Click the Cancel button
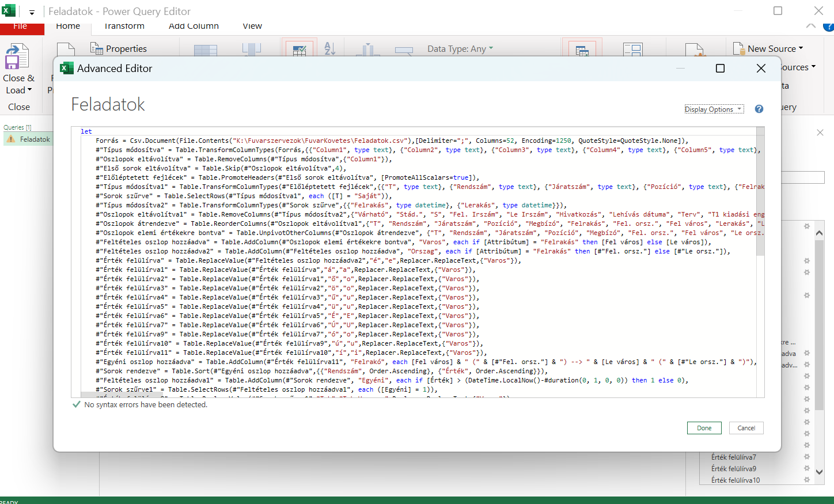The height and width of the screenshot is (504, 834). (x=746, y=428)
